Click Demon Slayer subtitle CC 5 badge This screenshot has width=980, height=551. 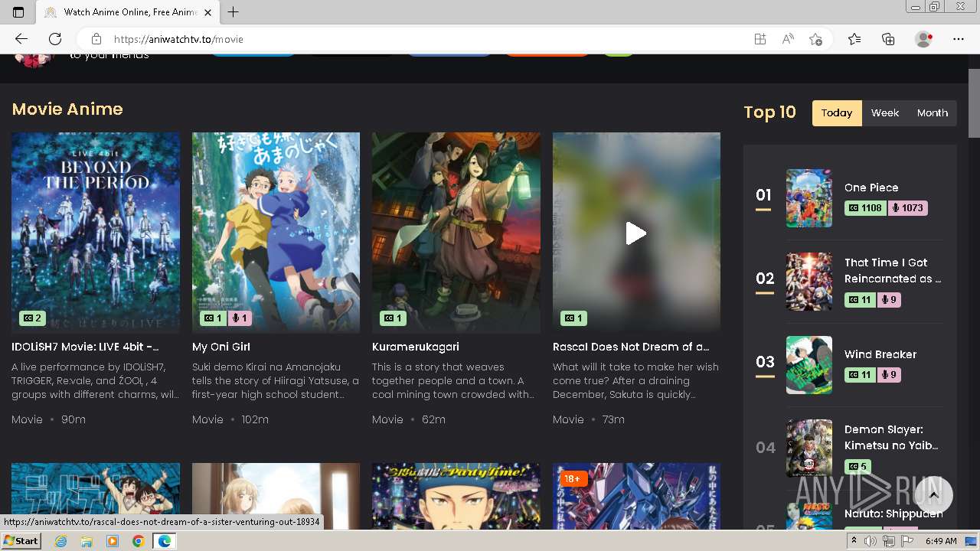tap(857, 466)
